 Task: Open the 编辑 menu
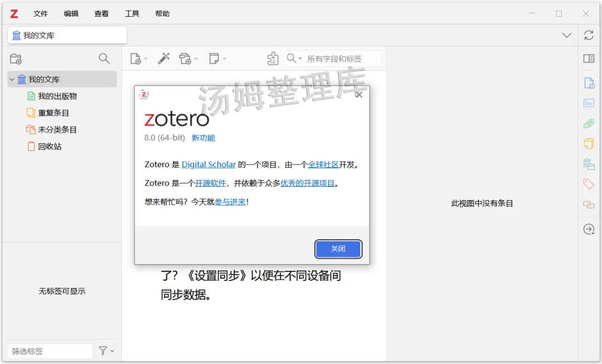[71, 14]
